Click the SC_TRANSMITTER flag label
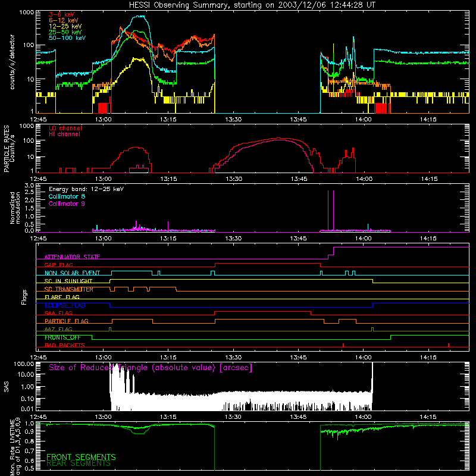Viewport: 476px width, 476px height. (x=69, y=289)
